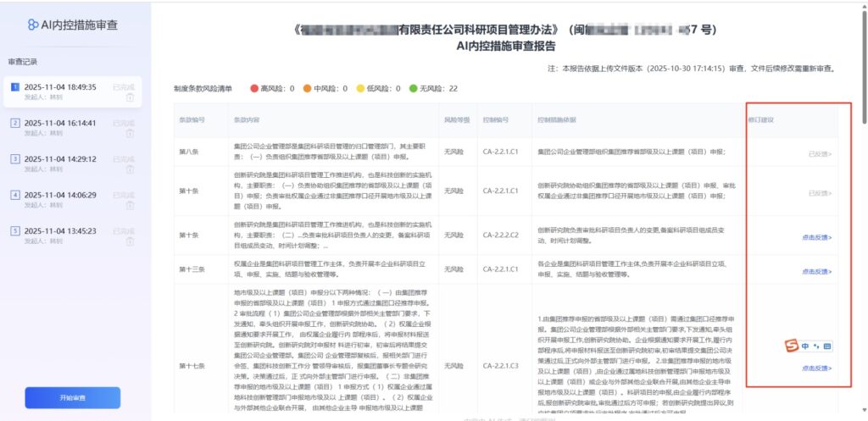The height and width of the screenshot is (421, 868).
Task: Select review record 5 dated 13:45:23
Action: click(59, 230)
